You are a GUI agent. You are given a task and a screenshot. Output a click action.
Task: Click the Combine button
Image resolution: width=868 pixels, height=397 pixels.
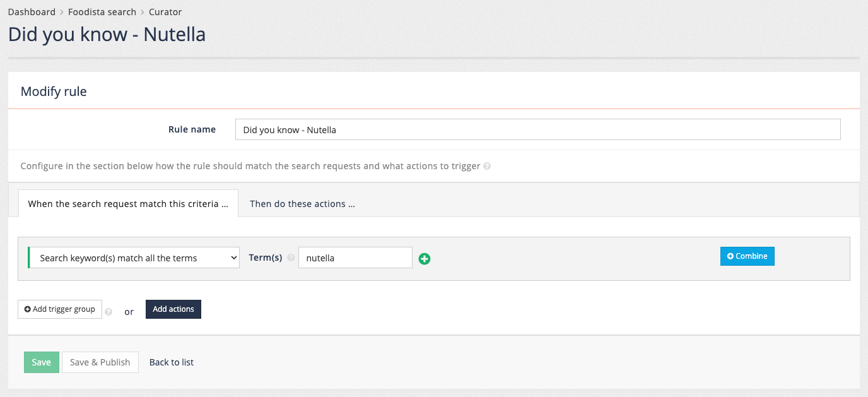[747, 256]
